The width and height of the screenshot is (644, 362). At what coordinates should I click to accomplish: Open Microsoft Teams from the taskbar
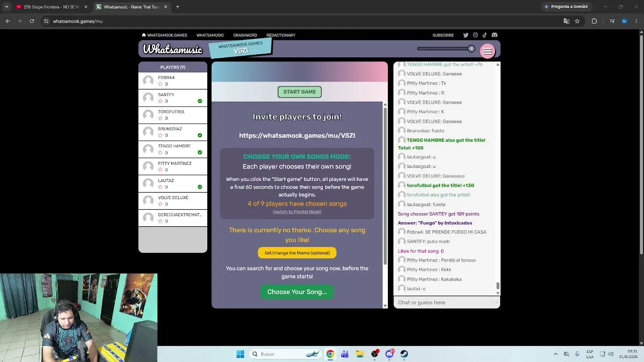[345, 354]
